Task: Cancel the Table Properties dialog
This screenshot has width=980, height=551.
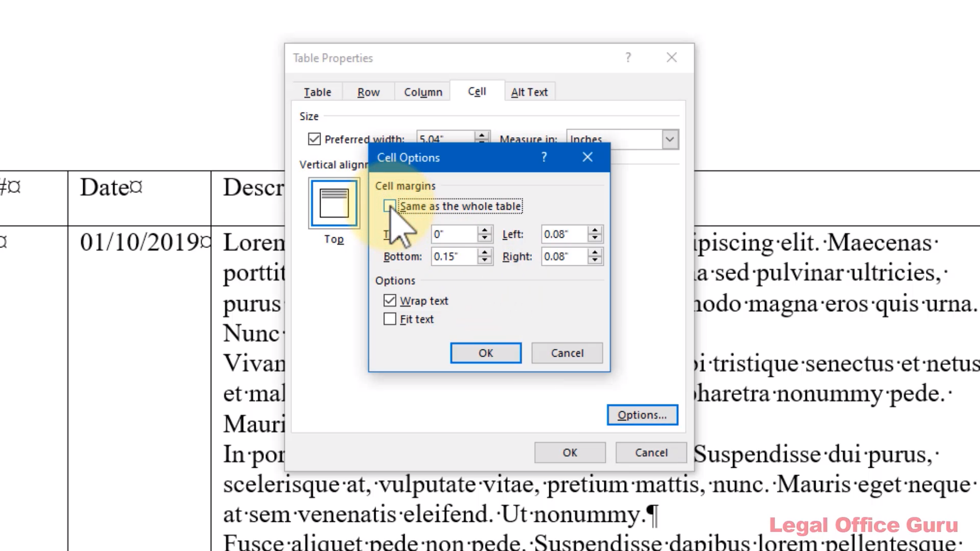Action: 650,453
